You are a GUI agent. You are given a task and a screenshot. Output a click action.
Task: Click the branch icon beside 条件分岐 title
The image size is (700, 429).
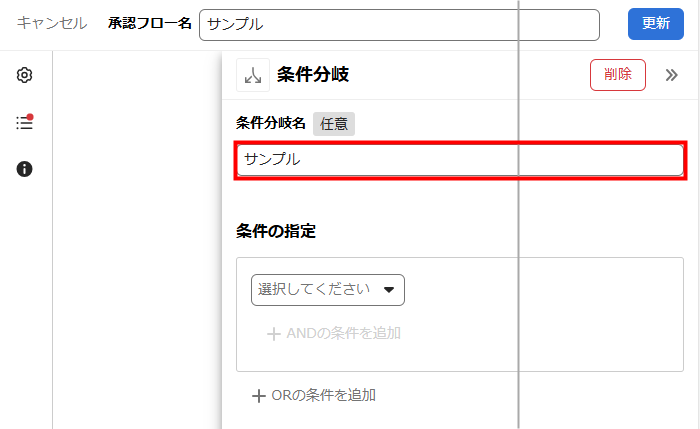pos(253,75)
